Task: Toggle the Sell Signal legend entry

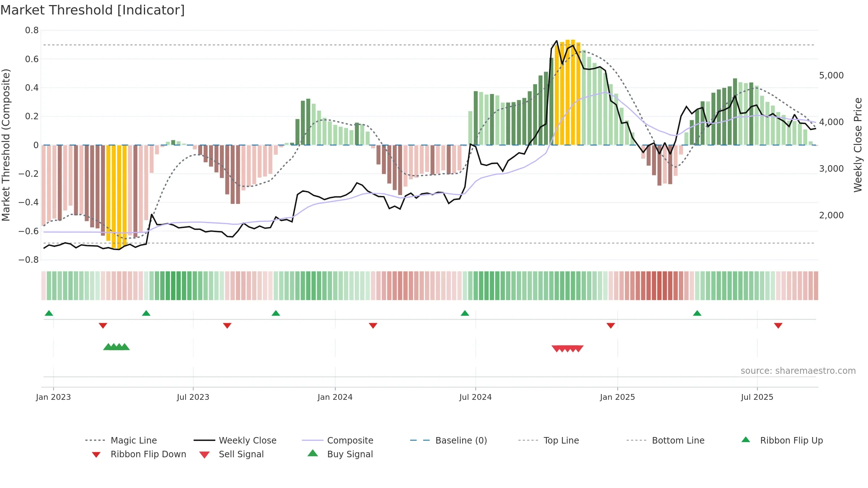Action: (x=231, y=454)
